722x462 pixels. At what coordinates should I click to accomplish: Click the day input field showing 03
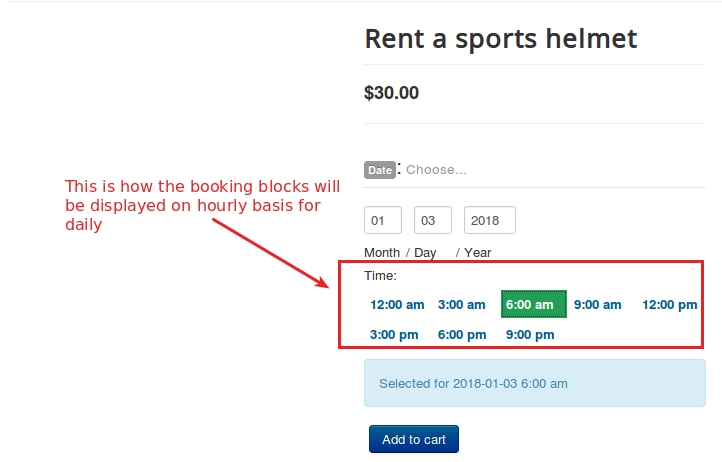[x=432, y=220]
